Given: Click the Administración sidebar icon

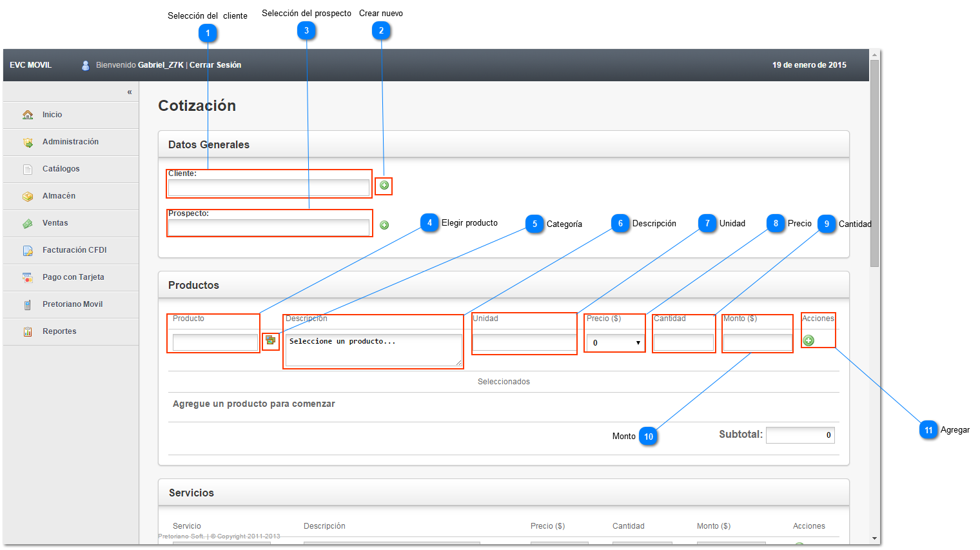Looking at the screenshot, I should [x=28, y=142].
